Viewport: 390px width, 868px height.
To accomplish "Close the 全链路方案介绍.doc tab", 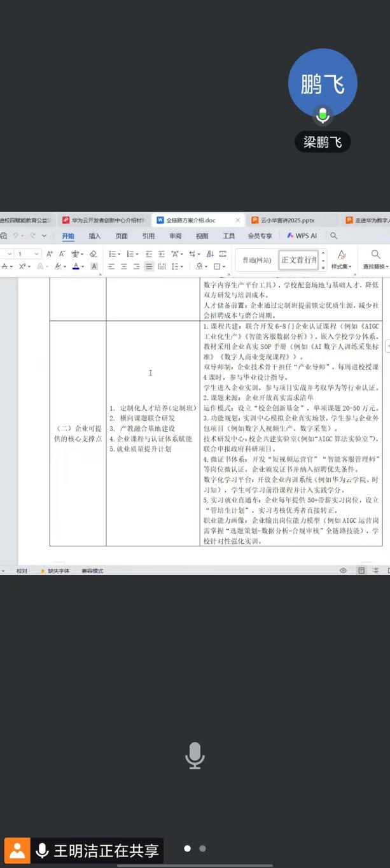I will 238,220.
